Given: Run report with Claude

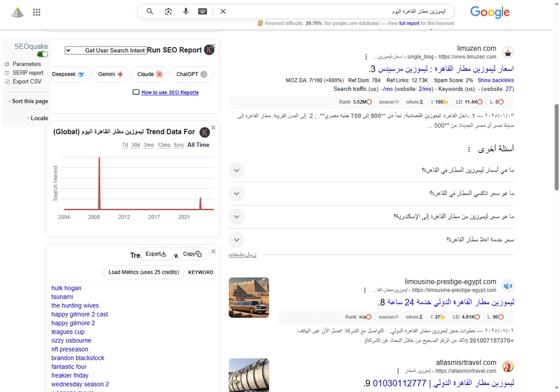Looking at the screenshot, I should pyautogui.click(x=150, y=74).
